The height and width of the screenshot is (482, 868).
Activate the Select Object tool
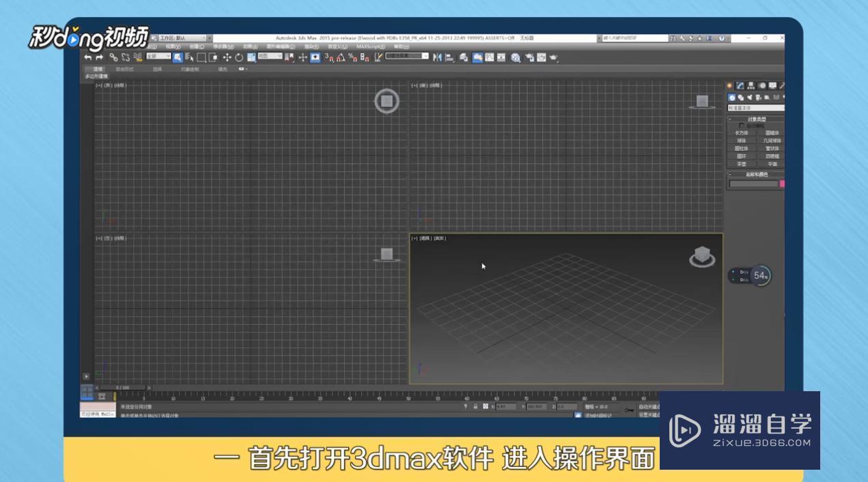coord(178,57)
